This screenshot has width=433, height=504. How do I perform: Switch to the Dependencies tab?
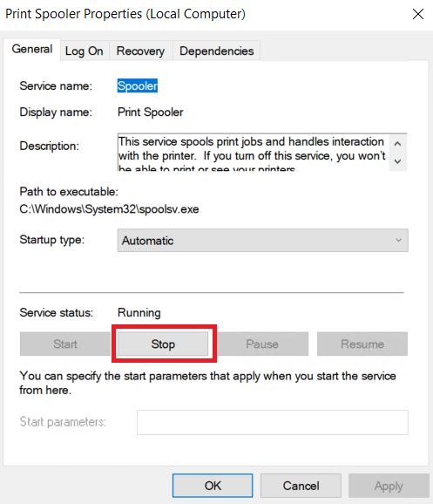click(x=216, y=51)
